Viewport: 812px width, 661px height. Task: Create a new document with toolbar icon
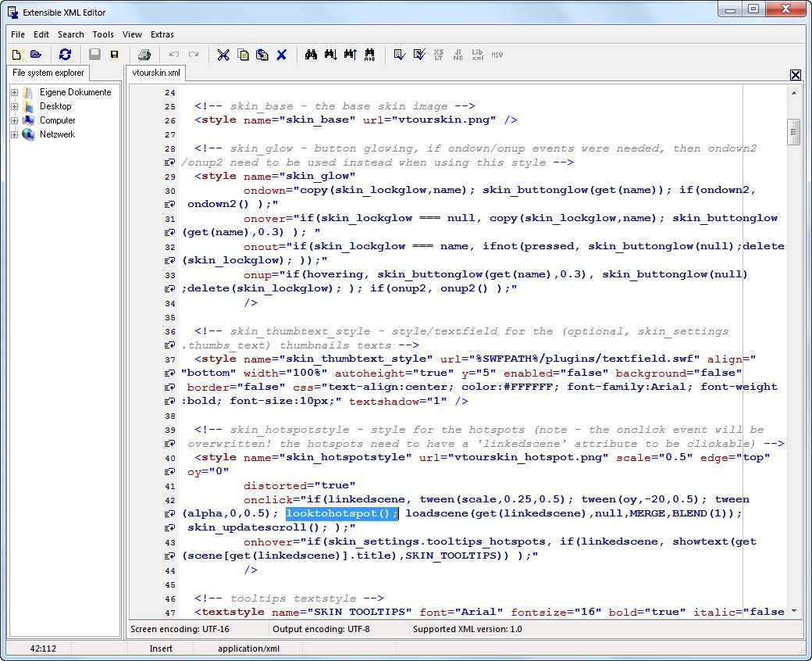coord(16,55)
